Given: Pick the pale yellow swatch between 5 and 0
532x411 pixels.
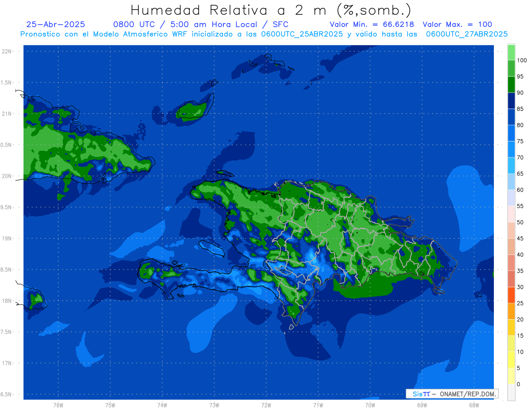Looking at the screenshot, I should [511, 376].
